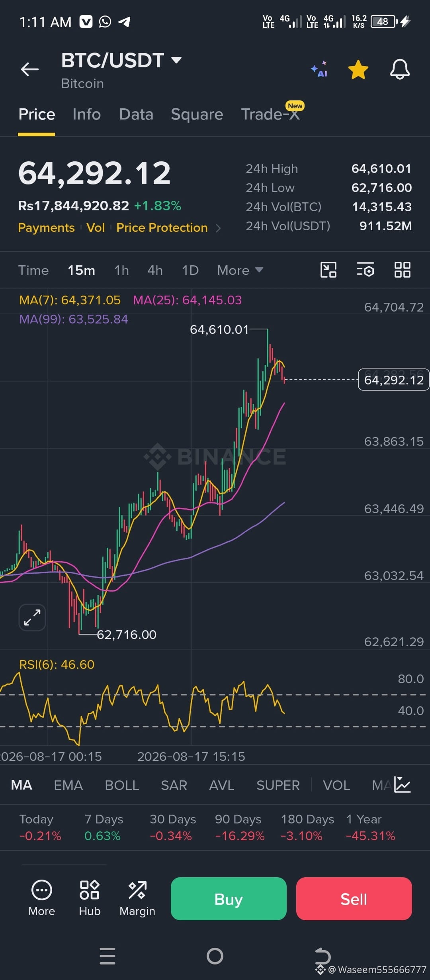Image resolution: width=430 pixels, height=980 pixels.
Task: Open the chart layout grid icon
Action: [x=403, y=270]
